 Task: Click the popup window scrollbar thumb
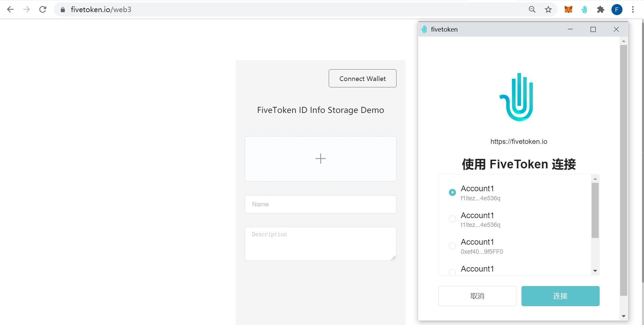point(624,170)
